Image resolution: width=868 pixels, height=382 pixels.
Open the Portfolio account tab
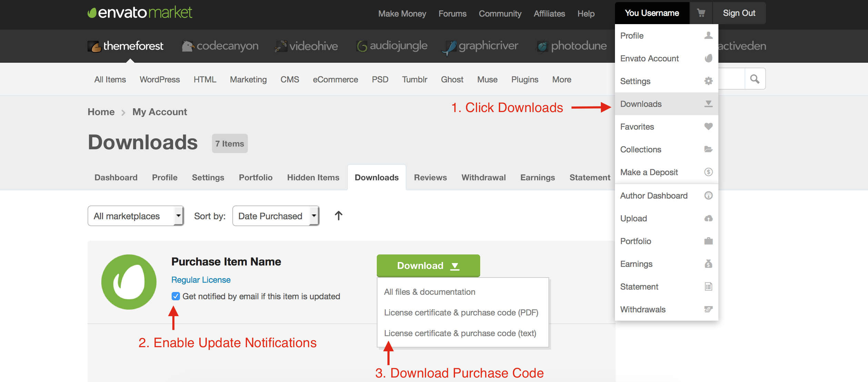pyautogui.click(x=255, y=178)
